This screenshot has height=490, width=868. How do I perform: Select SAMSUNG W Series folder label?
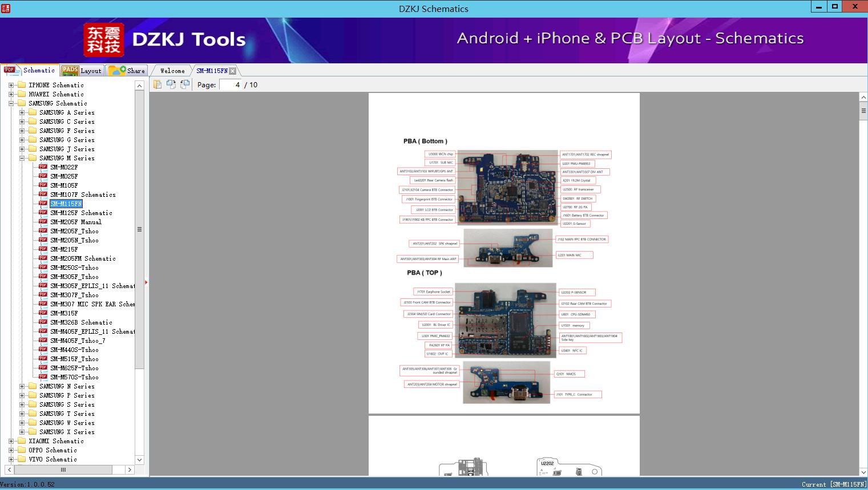coord(67,423)
